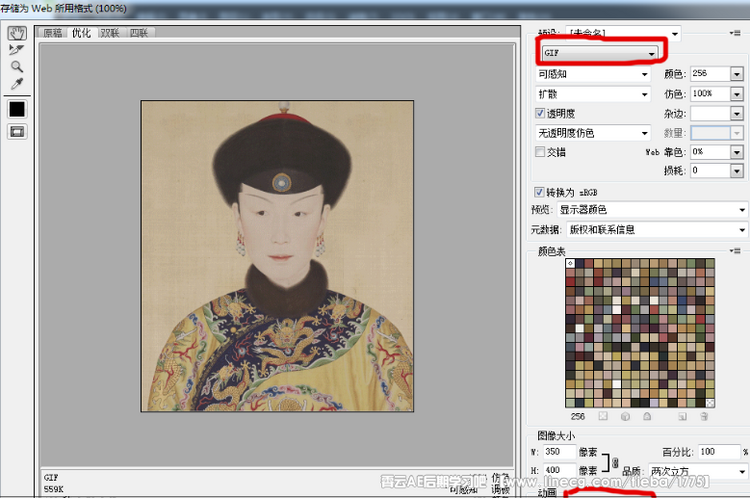750x498 pixels.
Task: Switch to the 四联 tab
Action: coord(139,33)
